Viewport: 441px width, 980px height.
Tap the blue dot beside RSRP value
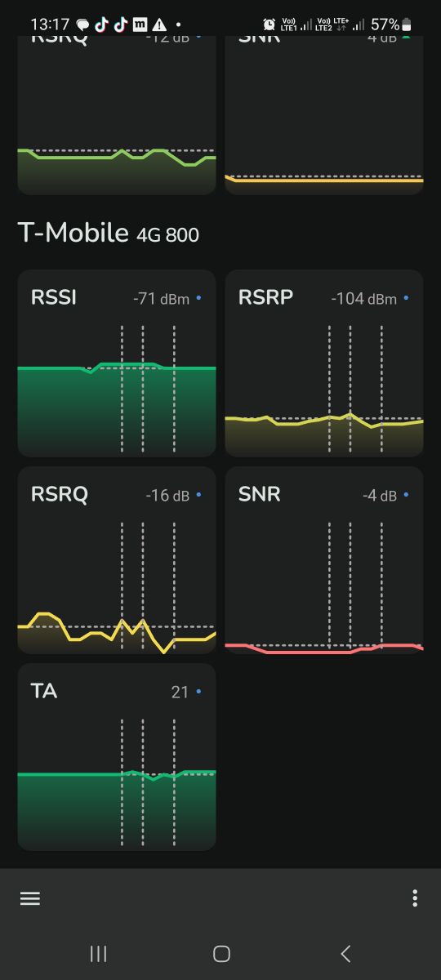pyautogui.click(x=406, y=299)
